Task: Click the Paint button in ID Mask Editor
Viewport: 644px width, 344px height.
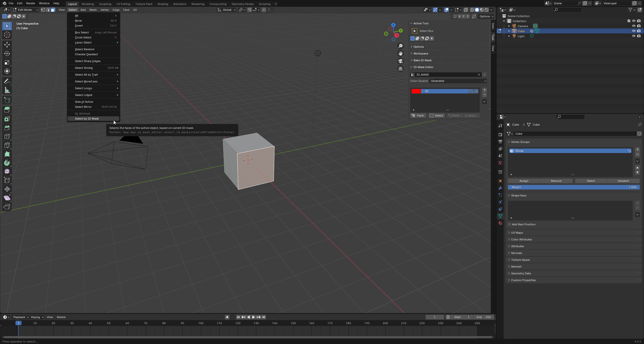Action: [418, 116]
